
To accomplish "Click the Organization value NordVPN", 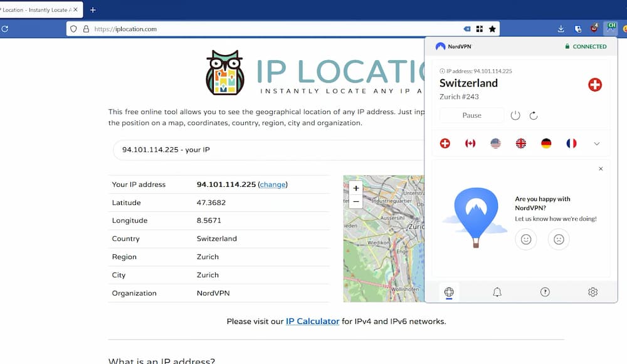I will (x=213, y=293).
